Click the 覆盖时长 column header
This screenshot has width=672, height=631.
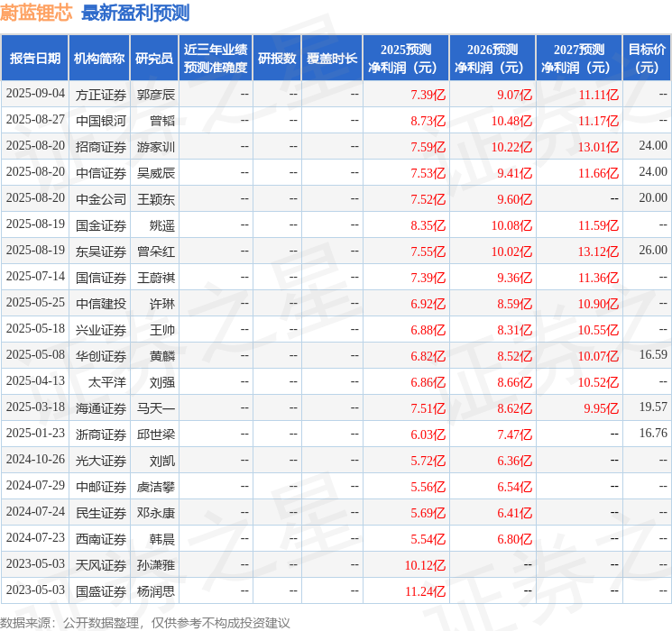click(332, 59)
